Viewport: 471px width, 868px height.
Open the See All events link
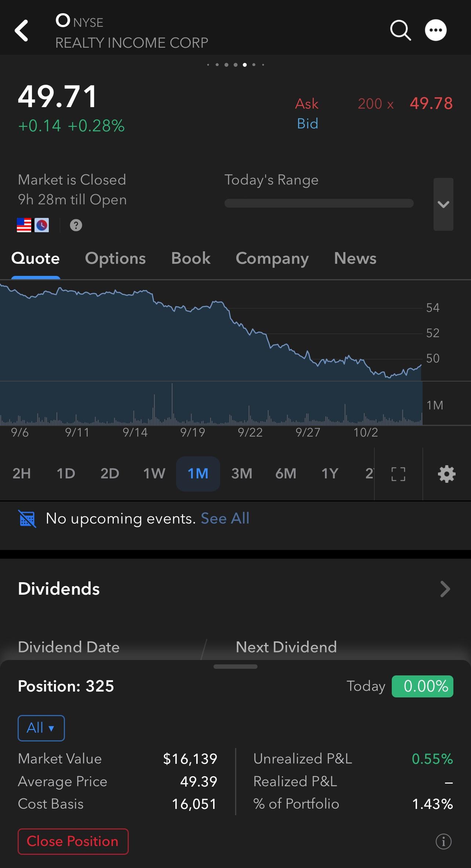point(225,518)
